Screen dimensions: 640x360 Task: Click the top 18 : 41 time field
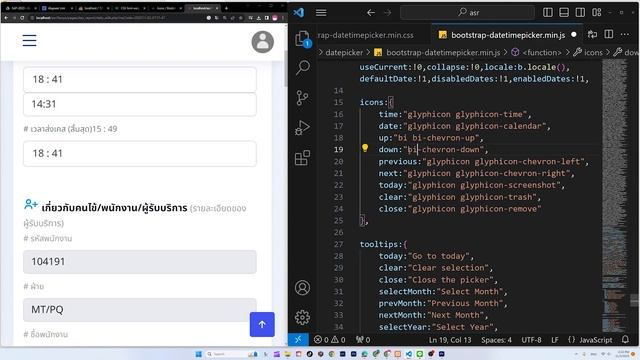140,80
